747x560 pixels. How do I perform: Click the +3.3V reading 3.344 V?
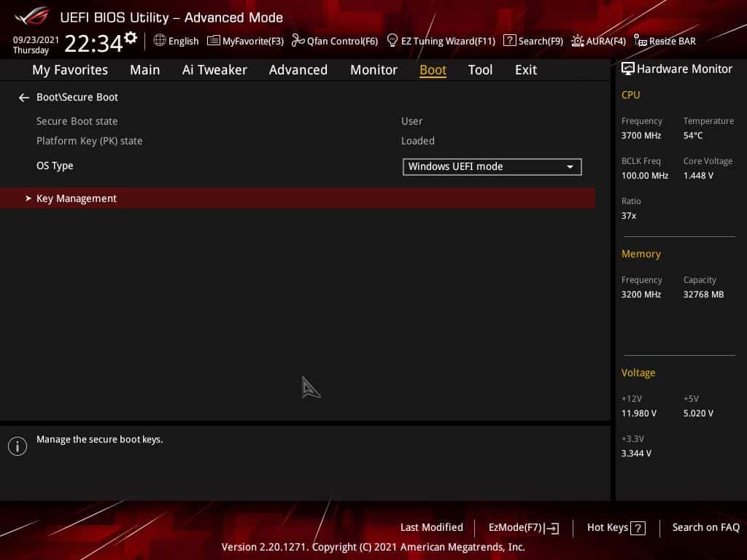tap(636, 454)
